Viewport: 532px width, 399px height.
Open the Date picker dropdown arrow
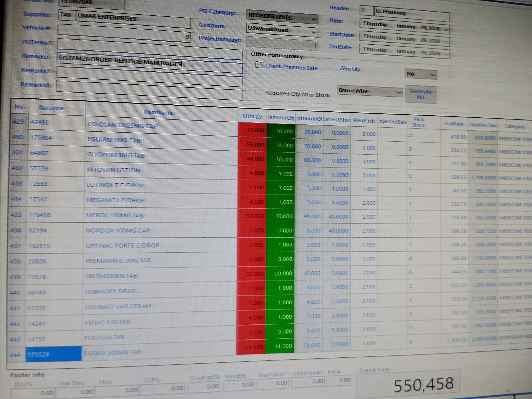446,30
